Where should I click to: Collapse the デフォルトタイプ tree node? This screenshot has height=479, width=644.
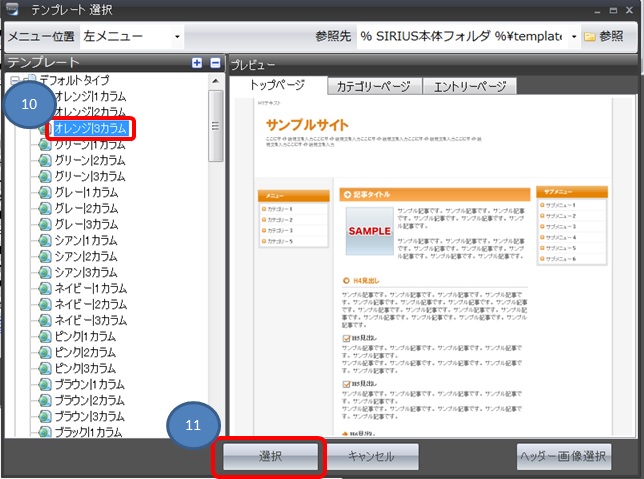[14, 81]
